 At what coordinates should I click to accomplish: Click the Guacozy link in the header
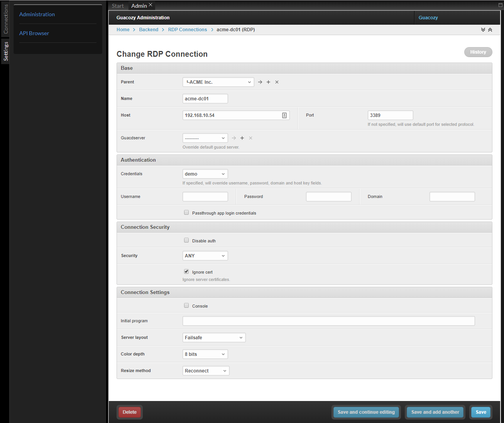click(x=428, y=18)
